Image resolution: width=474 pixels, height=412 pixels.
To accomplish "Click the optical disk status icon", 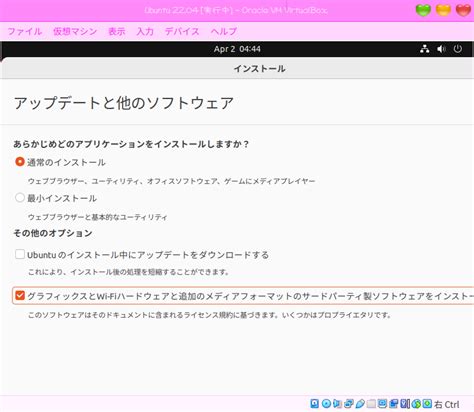I will coord(326,404).
